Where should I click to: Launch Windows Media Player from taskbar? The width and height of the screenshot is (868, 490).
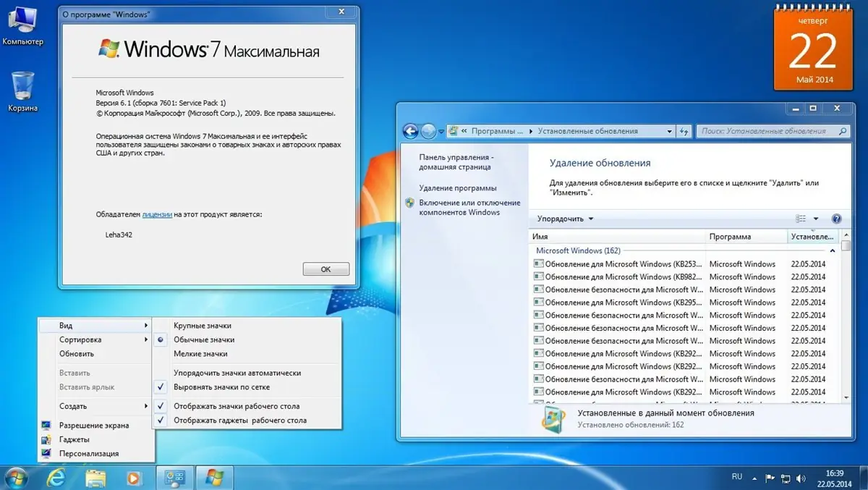pyautogui.click(x=133, y=477)
